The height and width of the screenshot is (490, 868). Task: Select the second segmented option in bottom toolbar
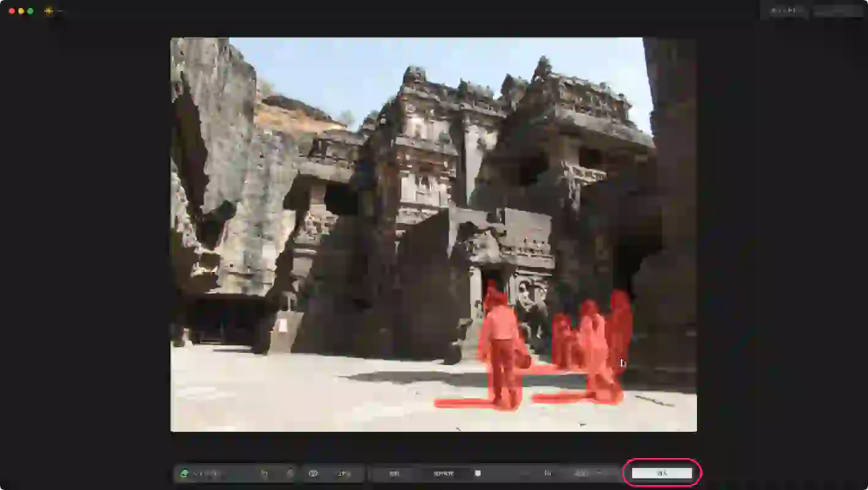pyautogui.click(x=443, y=473)
